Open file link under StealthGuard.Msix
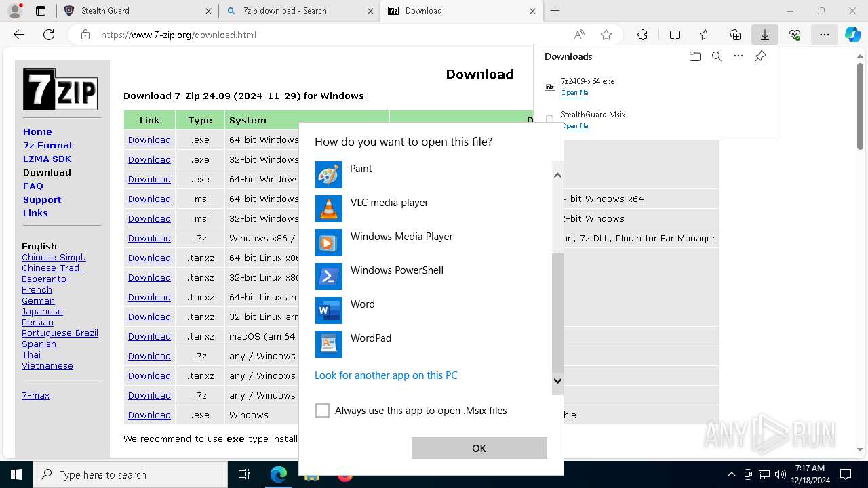 [574, 126]
